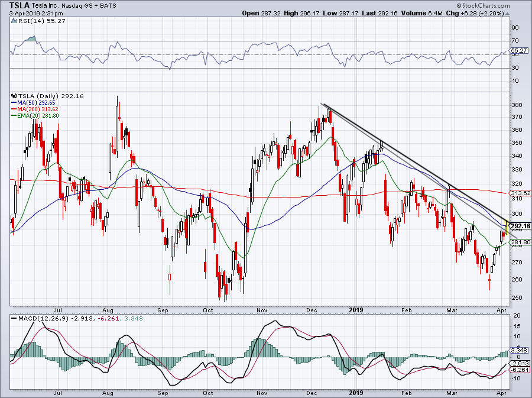Click the yellow-highlighted latest candlestick

(506, 227)
